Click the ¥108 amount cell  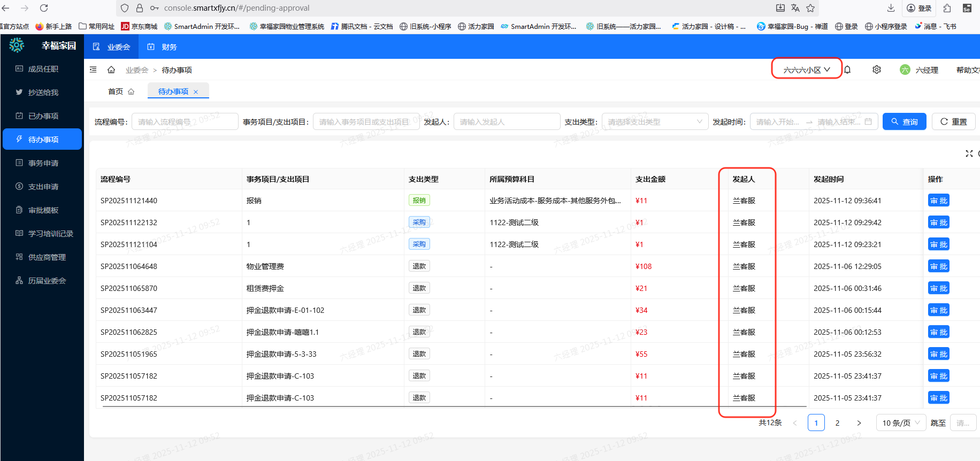click(x=644, y=266)
